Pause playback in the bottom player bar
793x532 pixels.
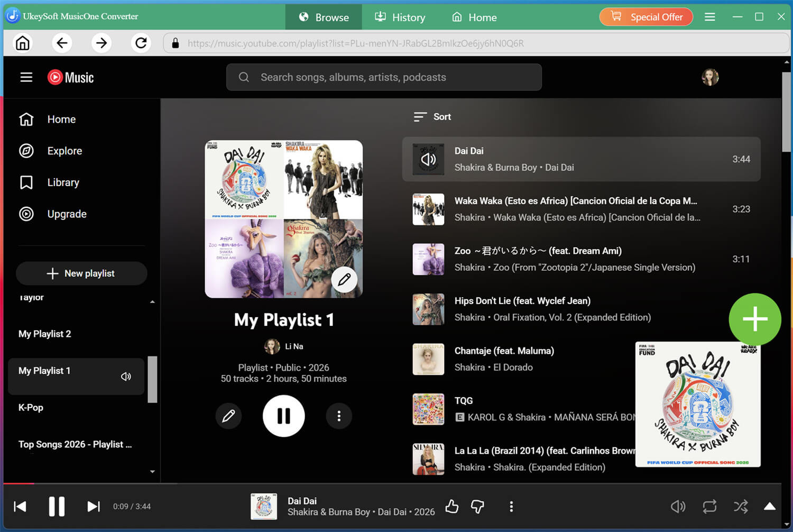pyautogui.click(x=57, y=507)
